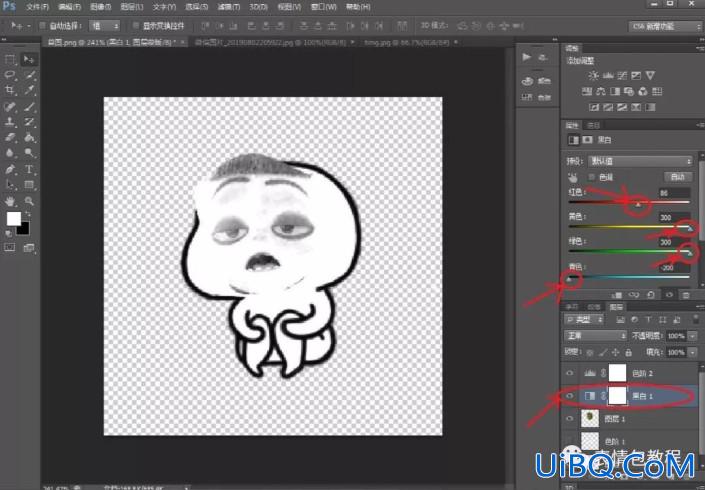Select the Lasso tool
705x490 pixels.
point(10,75)
